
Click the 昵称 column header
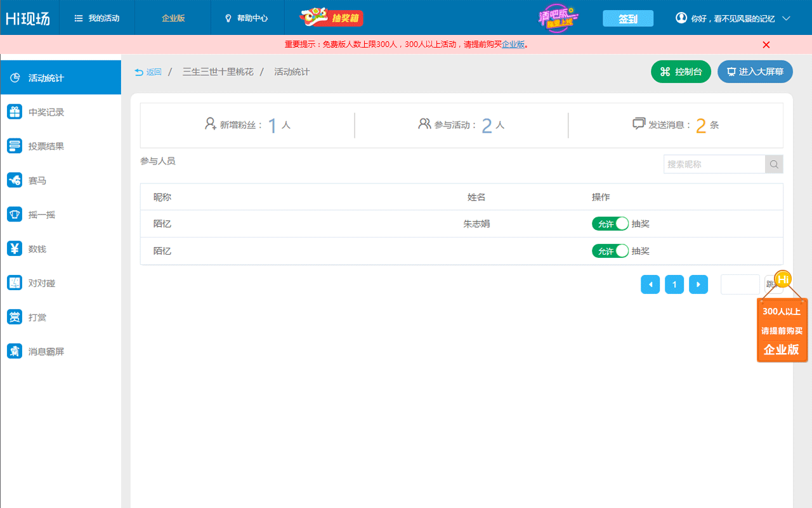coord(162,197)
